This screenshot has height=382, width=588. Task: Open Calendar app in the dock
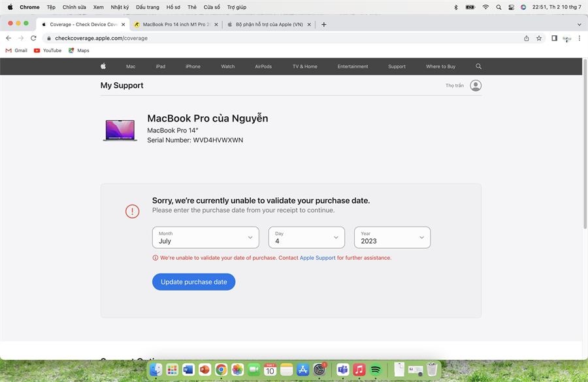270,370
